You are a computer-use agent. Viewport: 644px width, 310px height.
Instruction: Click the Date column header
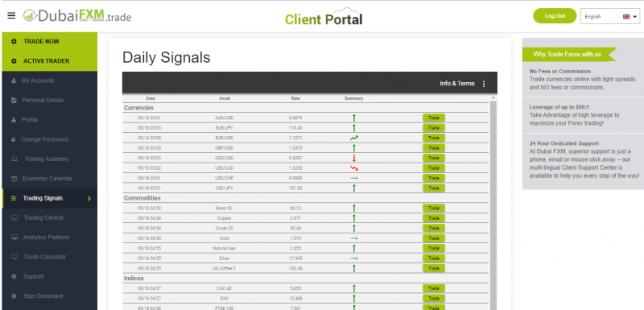(x=151, y=98)
